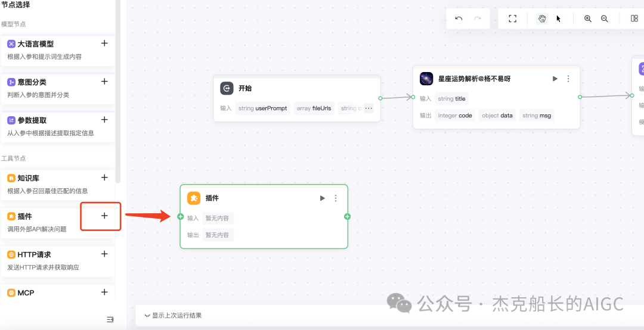The width and height of the screenshot is (644, 330).
Task: Click the array fileUrls parameter tag
Action: [314, 108]
